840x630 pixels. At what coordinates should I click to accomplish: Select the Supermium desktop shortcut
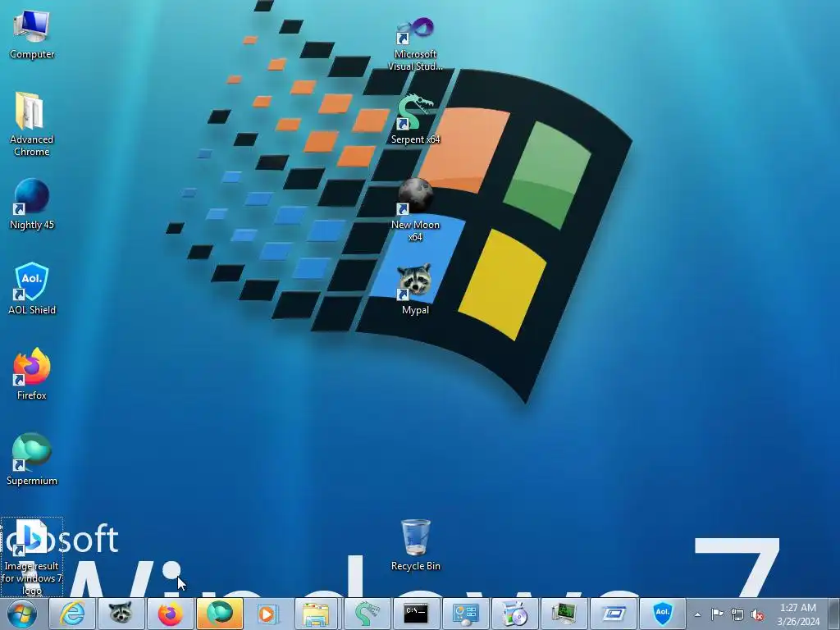click(x=32, y=459)
